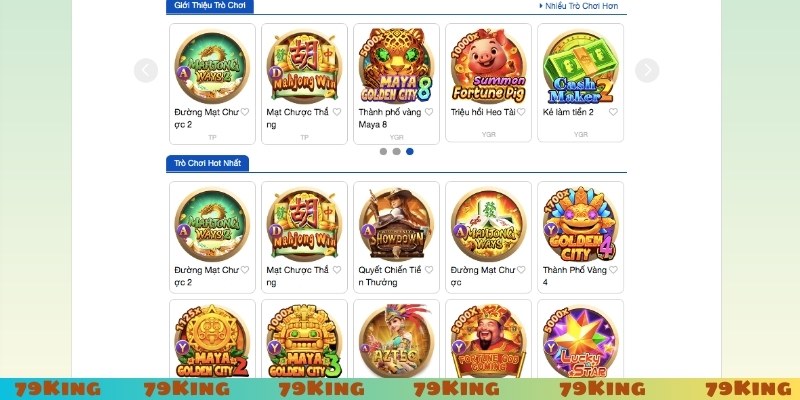Favorite Kẻ làm tiền 2 with heart icon
This screenshot has width=800, height=400.
coord(613,112)
